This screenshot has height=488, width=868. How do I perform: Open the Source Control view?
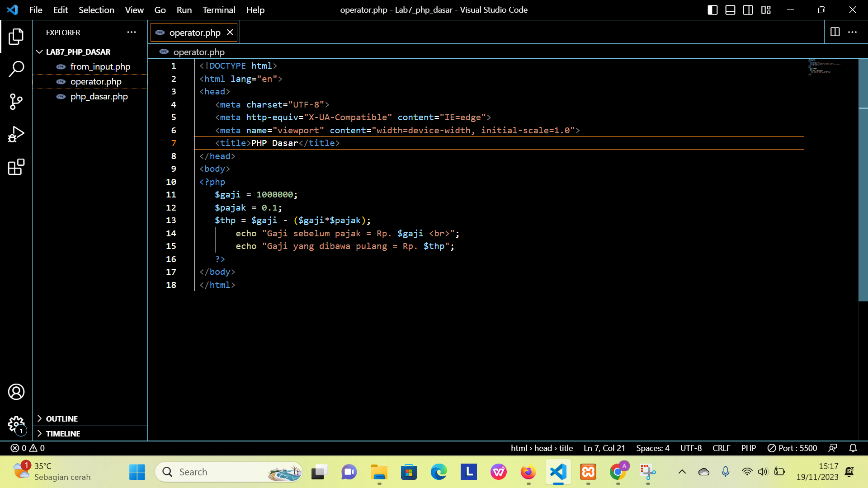click(16, 102)
